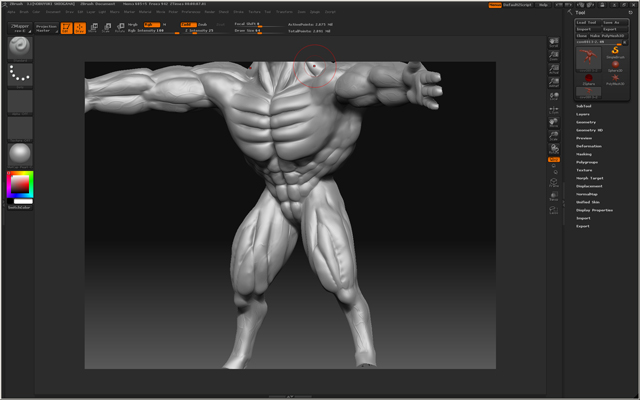Click Make PolyMesh3D button
Screen dimensions: 640x400
pyautogui.click(x=607, y=36)
